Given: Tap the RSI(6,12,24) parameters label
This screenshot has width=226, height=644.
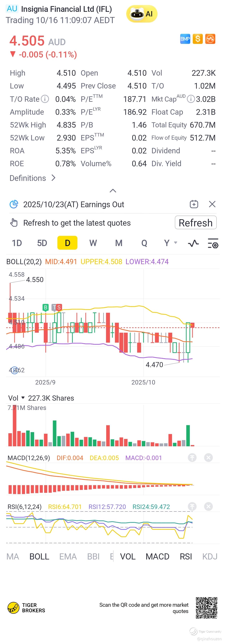Looking at the screenshot, I should 24,506.
